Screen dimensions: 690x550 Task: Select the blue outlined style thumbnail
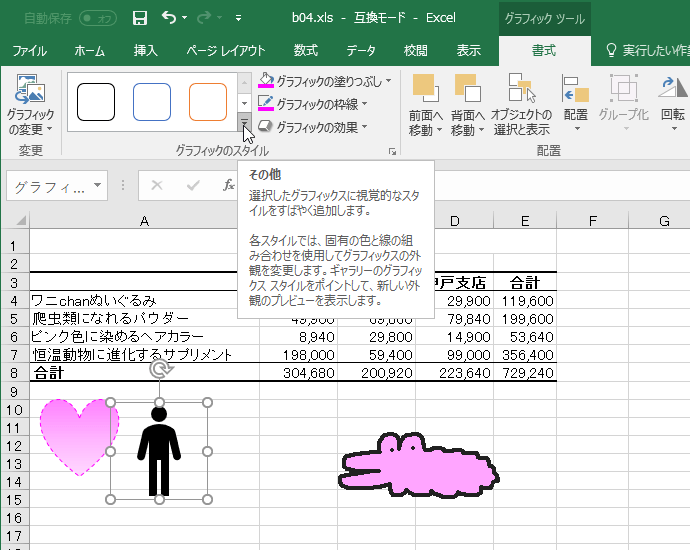tap(152, 102)
